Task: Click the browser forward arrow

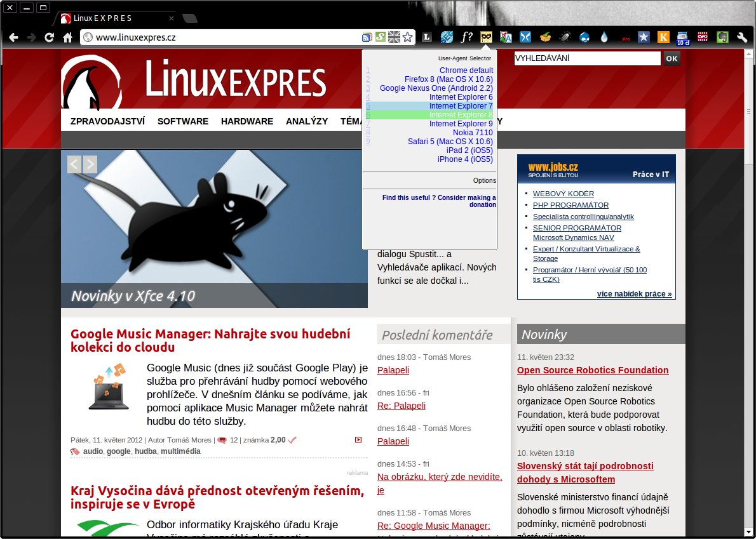Action: [31, 37]
